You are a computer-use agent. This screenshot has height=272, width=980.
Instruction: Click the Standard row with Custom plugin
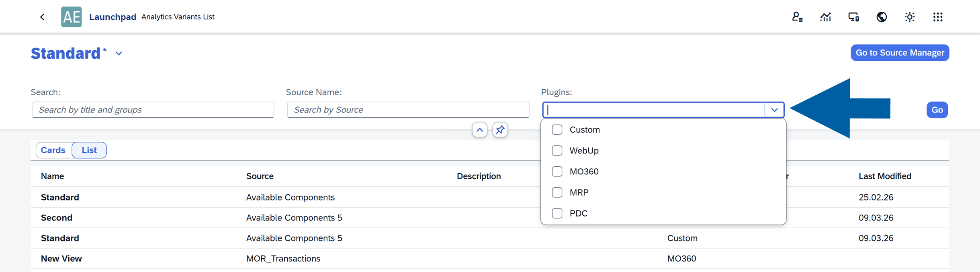point(490,238)
